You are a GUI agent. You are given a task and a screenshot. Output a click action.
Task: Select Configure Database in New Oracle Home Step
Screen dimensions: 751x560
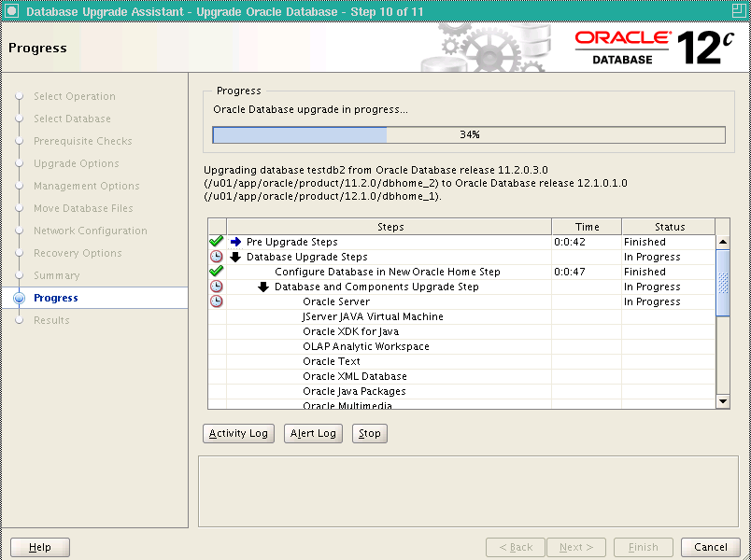[387, 272]
